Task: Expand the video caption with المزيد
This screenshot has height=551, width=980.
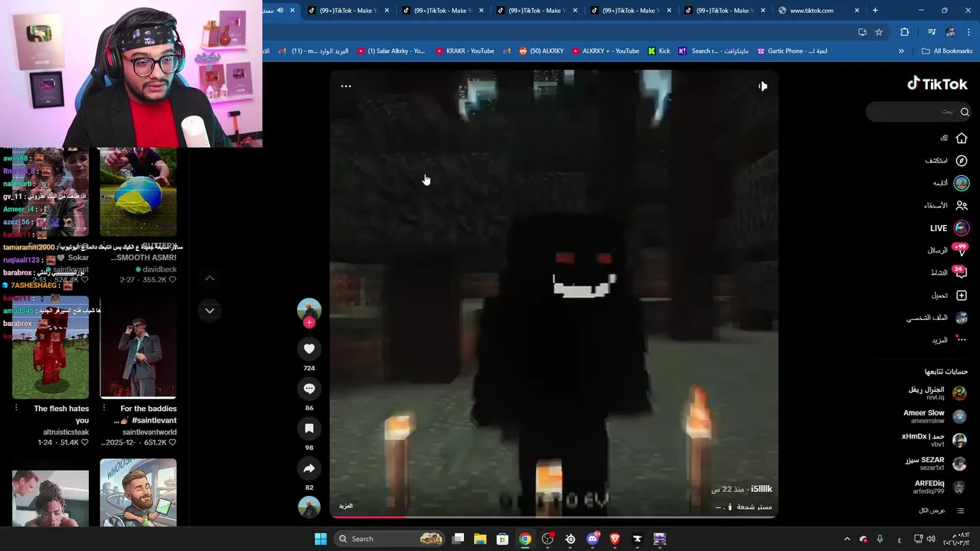Action: [x=346, y=506]
